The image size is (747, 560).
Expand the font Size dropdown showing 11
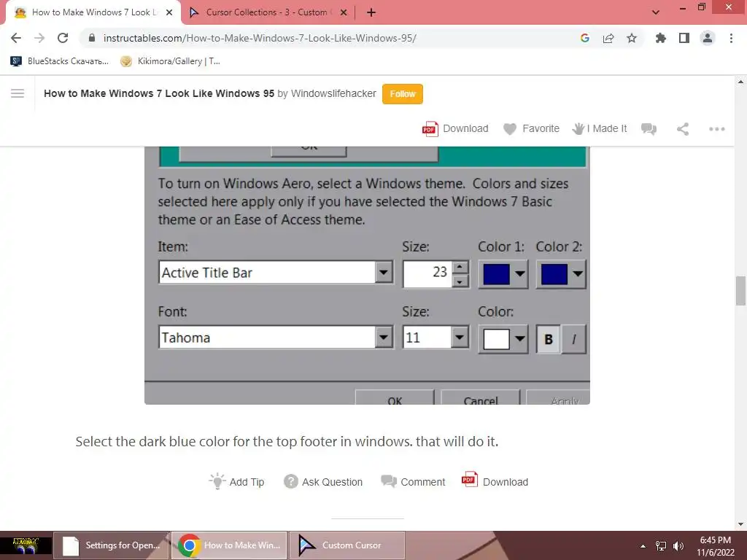tap(460, 338)
